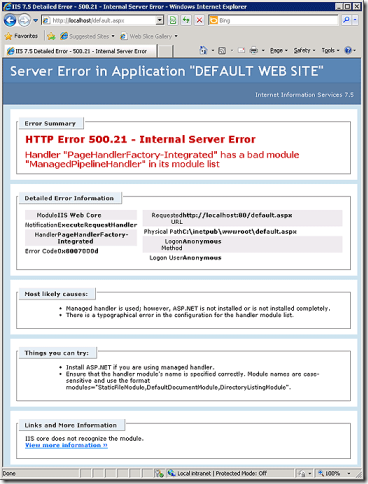The width and height of the screenshot is (368, 484).
Task: Open the Help question mark menu
Action: 350,51
